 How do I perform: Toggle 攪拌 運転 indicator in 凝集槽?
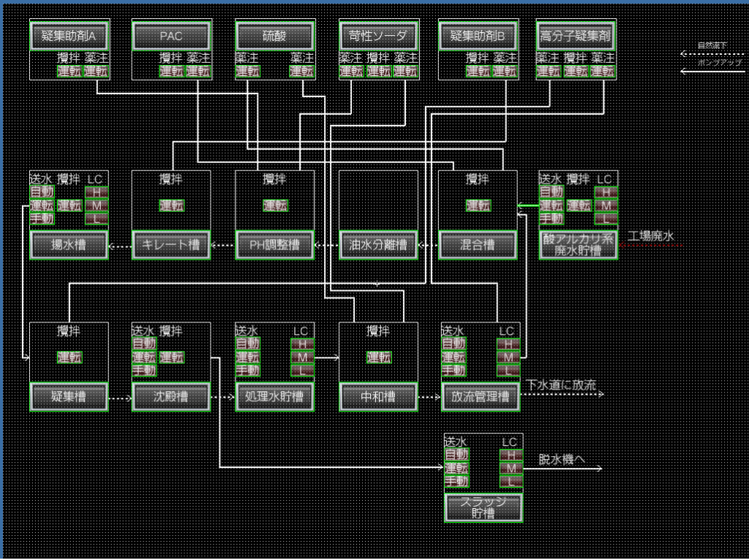coord(69,357)
